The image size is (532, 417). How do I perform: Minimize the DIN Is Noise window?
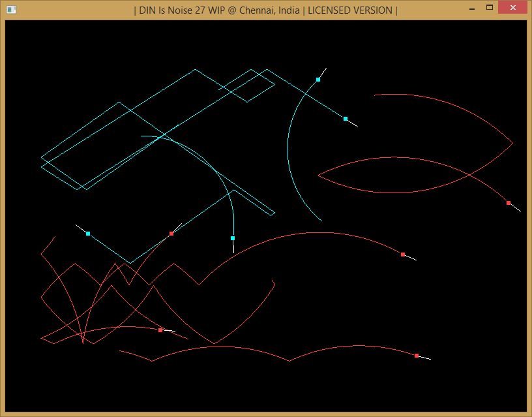471,8
